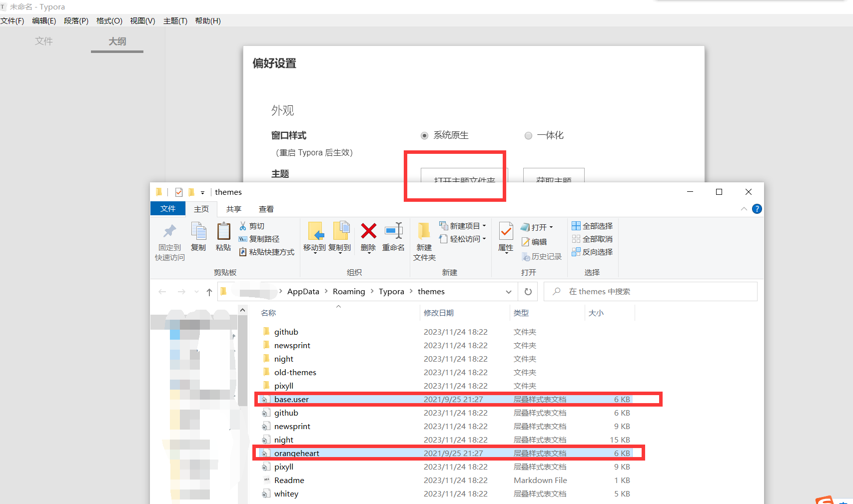This screenshot has width=853, height=504.
Task: Click the 获取主题 button in preferences
Action: (554, 175)
